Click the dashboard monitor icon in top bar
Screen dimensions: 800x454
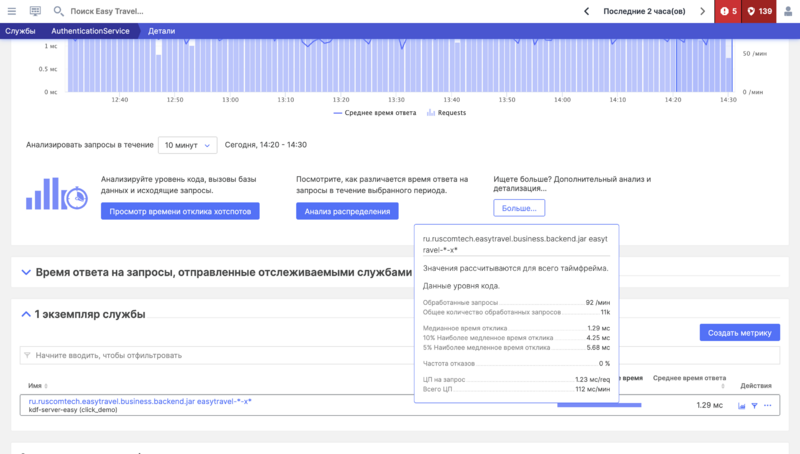click(x=35, y=11)
